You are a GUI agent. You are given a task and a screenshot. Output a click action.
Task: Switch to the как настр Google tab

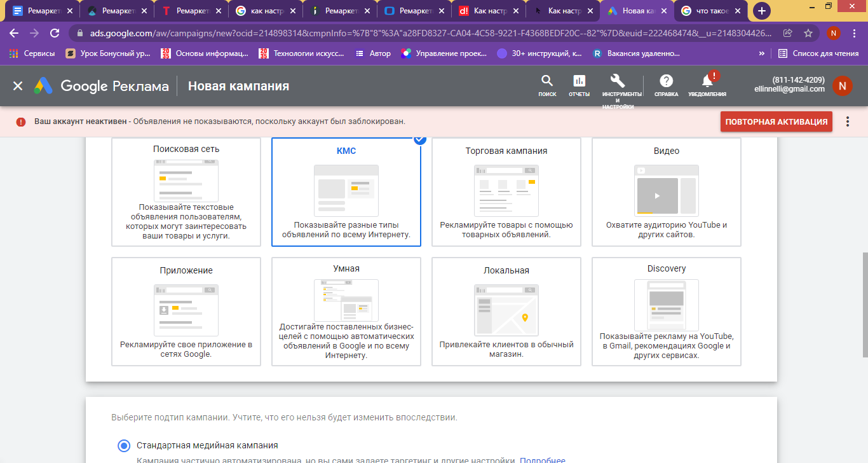click(265, 11)
